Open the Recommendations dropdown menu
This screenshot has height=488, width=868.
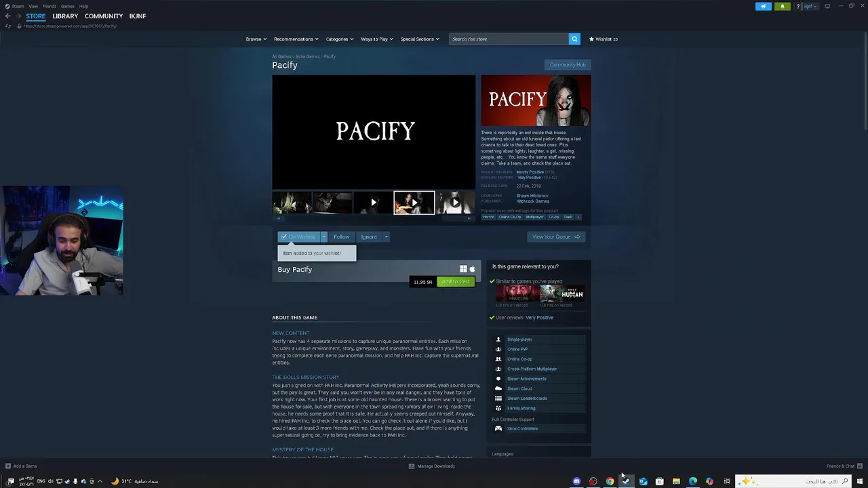(296, 39)
